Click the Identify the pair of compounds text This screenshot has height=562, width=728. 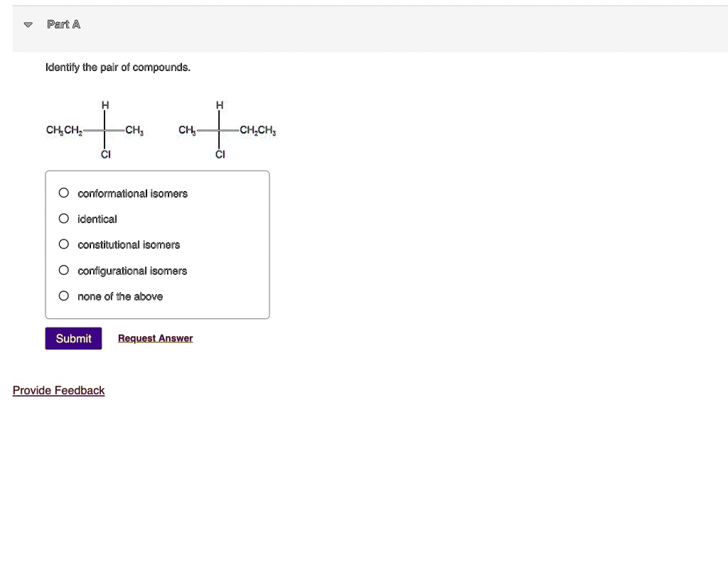click(117, 67)
